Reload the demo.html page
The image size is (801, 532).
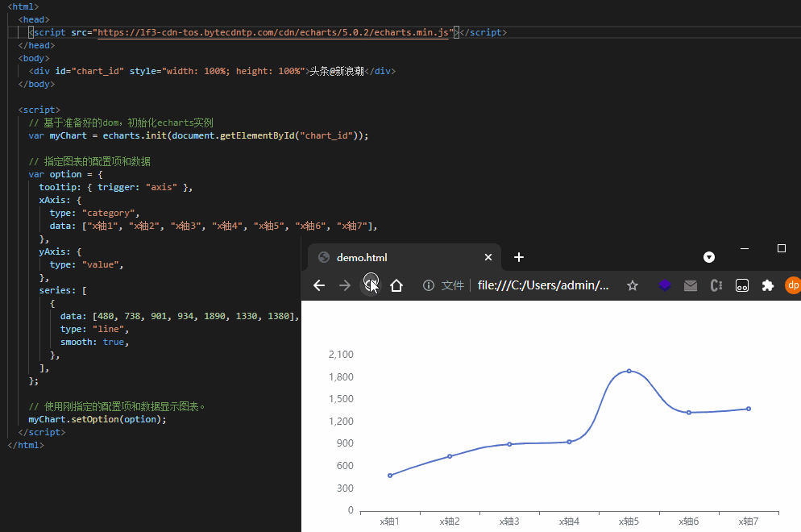(371, 284)
